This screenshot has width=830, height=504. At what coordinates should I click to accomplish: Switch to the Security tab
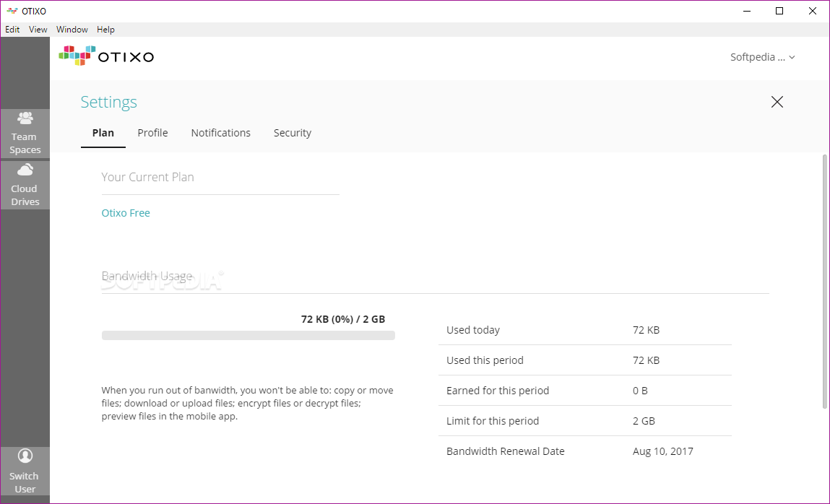(x=292, y=133)
